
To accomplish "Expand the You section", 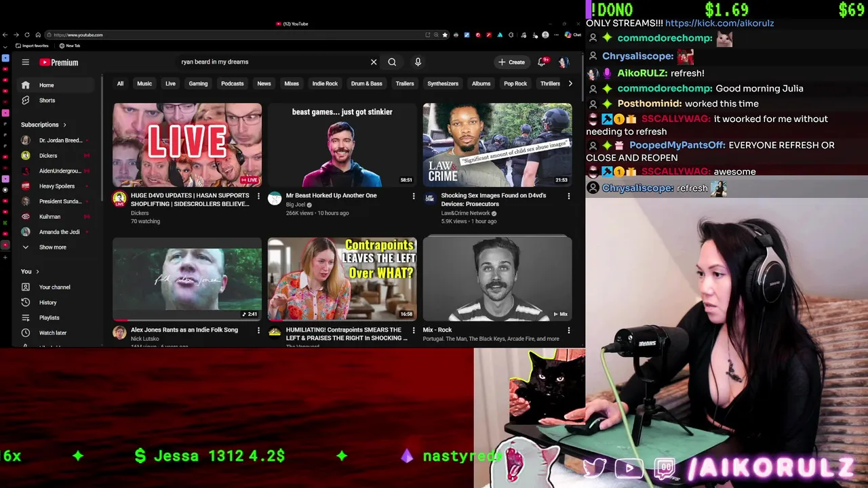I will click(x=30, y=271).
